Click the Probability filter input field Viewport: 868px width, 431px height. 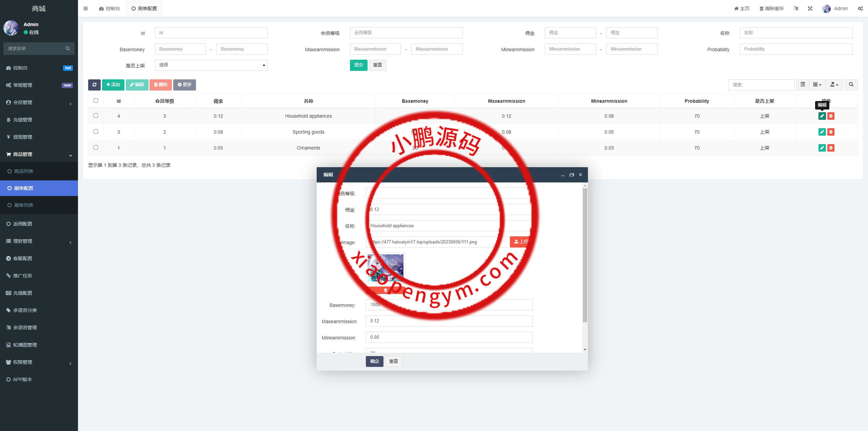point(796,49)
